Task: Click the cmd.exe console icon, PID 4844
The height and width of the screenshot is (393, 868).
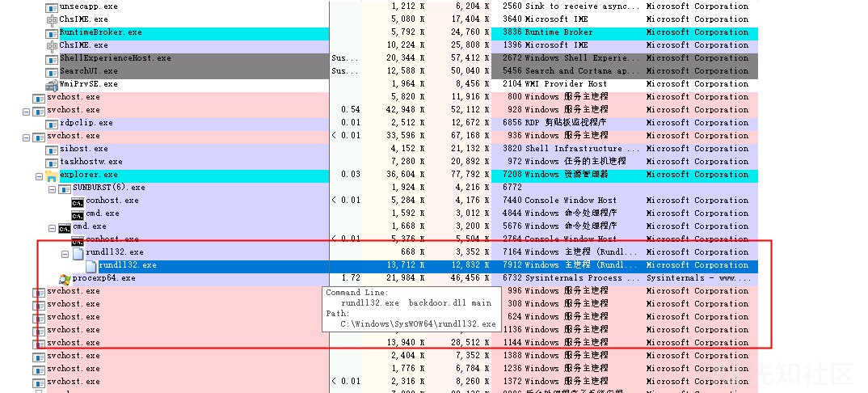Action: [78, 214]
